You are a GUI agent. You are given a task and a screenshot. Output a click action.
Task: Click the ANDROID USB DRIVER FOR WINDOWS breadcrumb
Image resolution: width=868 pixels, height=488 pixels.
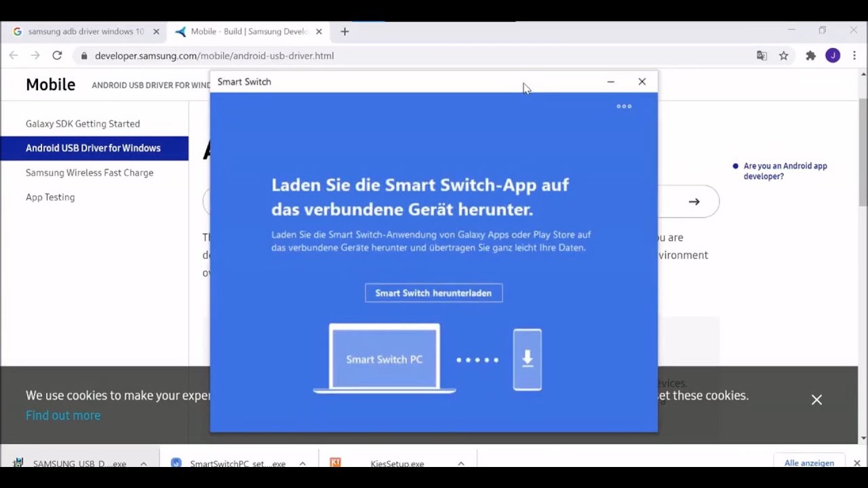click(151, 85)
